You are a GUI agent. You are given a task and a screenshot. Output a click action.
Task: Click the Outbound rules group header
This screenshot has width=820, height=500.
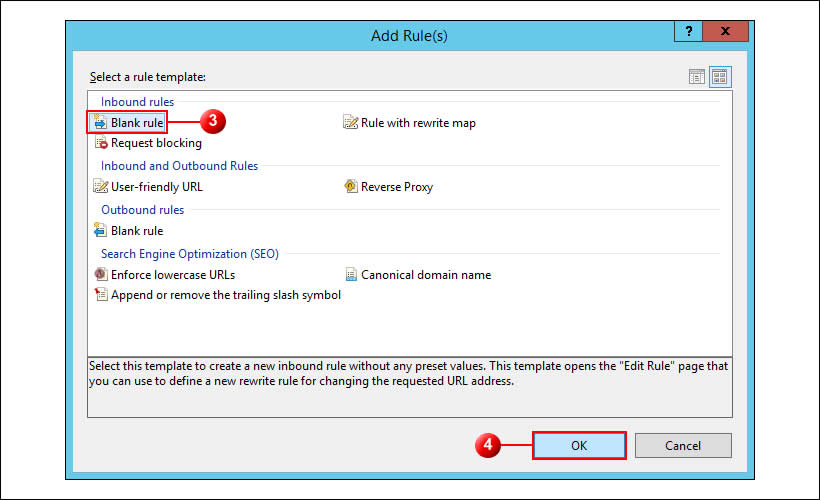143,210
